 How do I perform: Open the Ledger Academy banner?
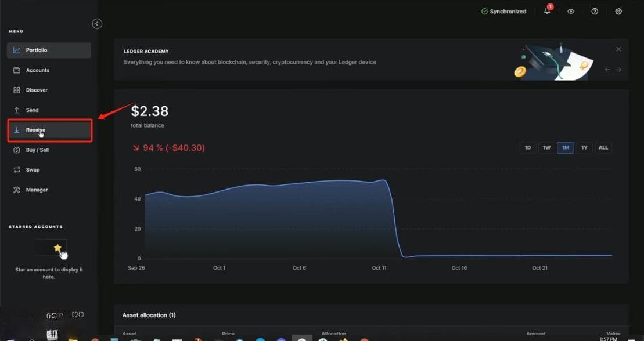371,60
